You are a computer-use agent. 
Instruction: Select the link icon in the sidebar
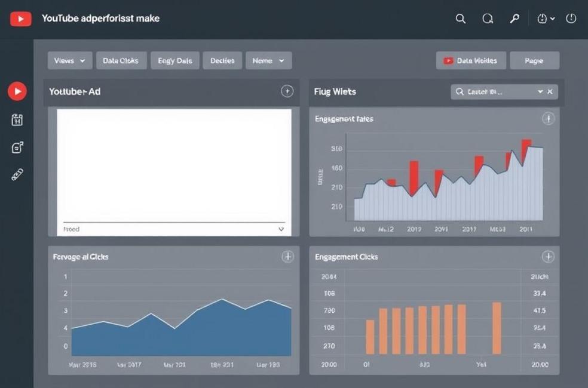click(17, 174)
